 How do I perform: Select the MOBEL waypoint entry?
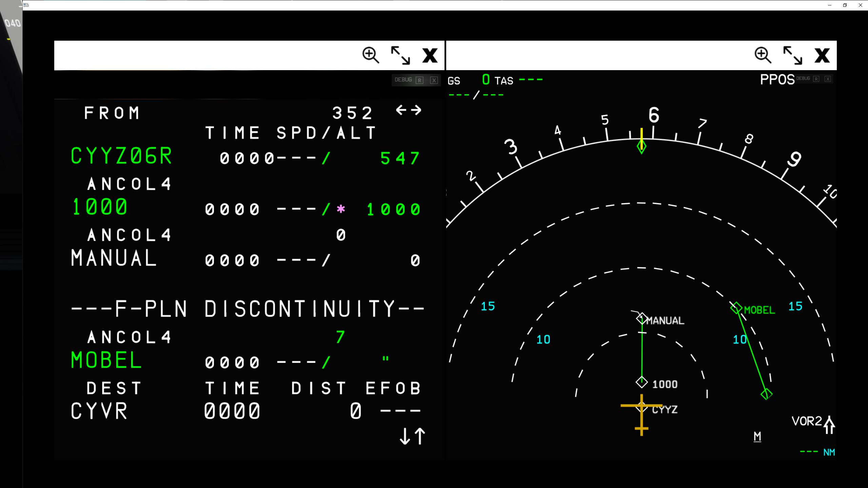coord(106,360)
